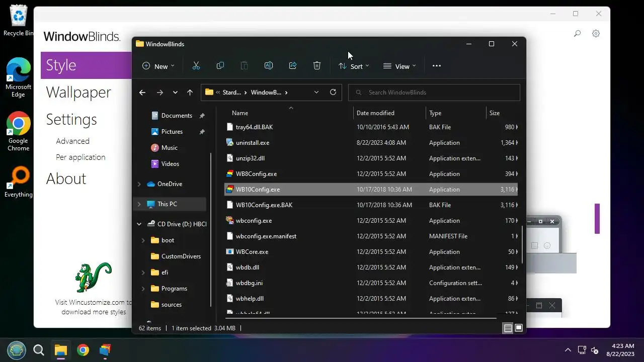Open Microsoft Edge desktop shortcut
Viewport: 644px width, 362px height.
click(x=19, y=77)
